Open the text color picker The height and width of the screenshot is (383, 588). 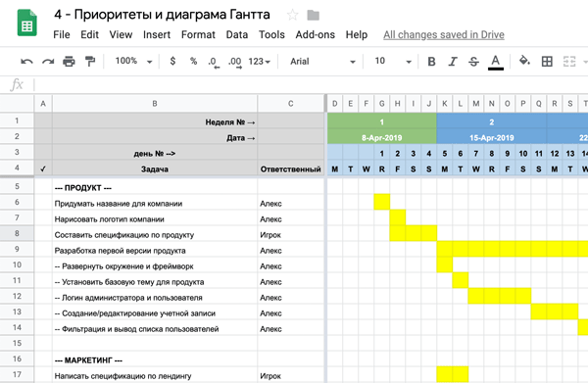pos(495,62)
